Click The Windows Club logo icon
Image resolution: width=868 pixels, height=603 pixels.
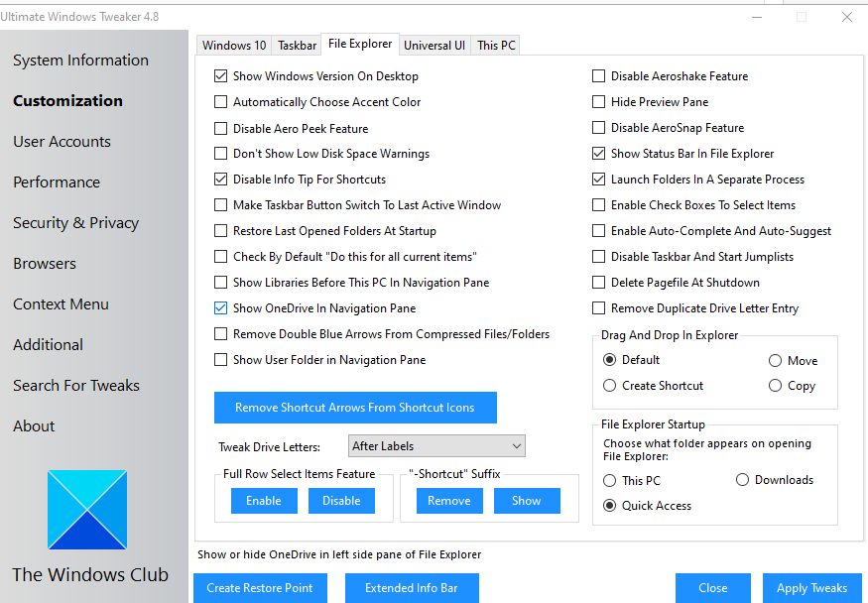click(87, 510)
